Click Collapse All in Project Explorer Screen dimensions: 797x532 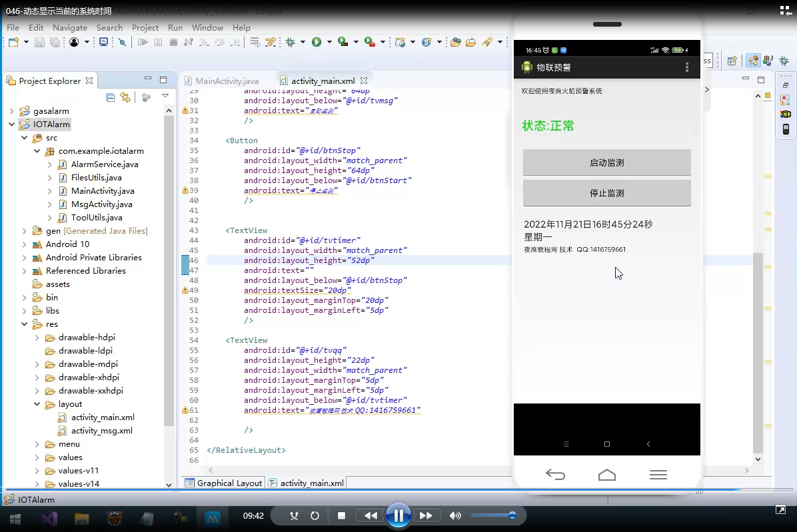(x=111, y=97)
